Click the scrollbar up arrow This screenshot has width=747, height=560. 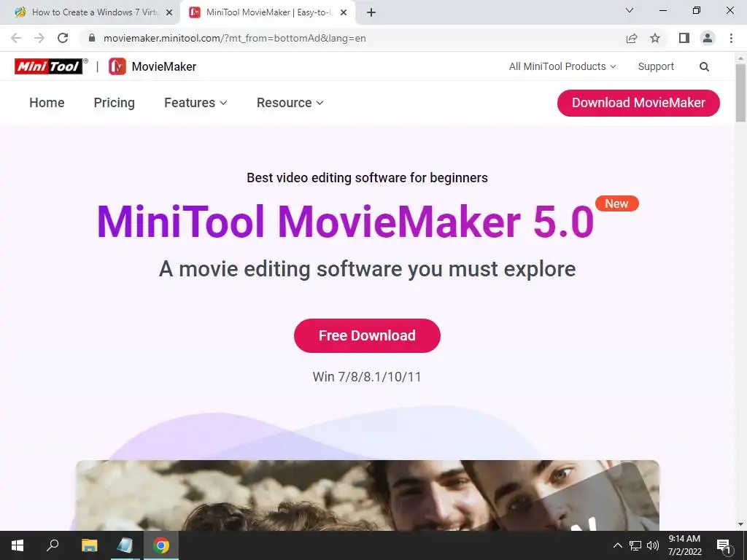[740, 58]
